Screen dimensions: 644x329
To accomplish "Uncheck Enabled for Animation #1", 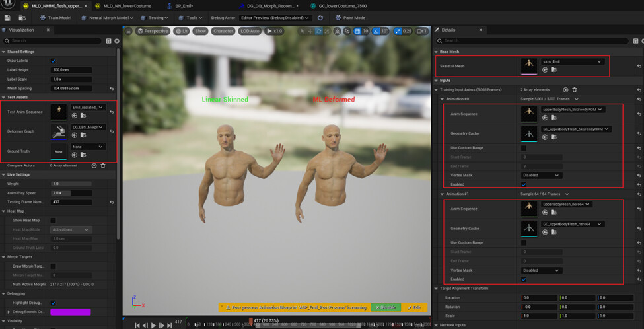I will [x=524, y=279].
